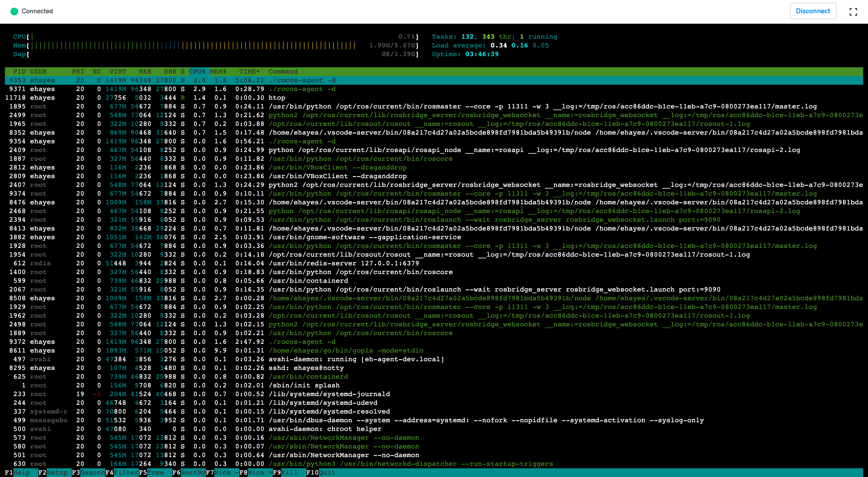The height and width of the screenshot is (477, 868).
Task: Select networkd-dispatcher process PID 630
Action: [x=434, y=464]
